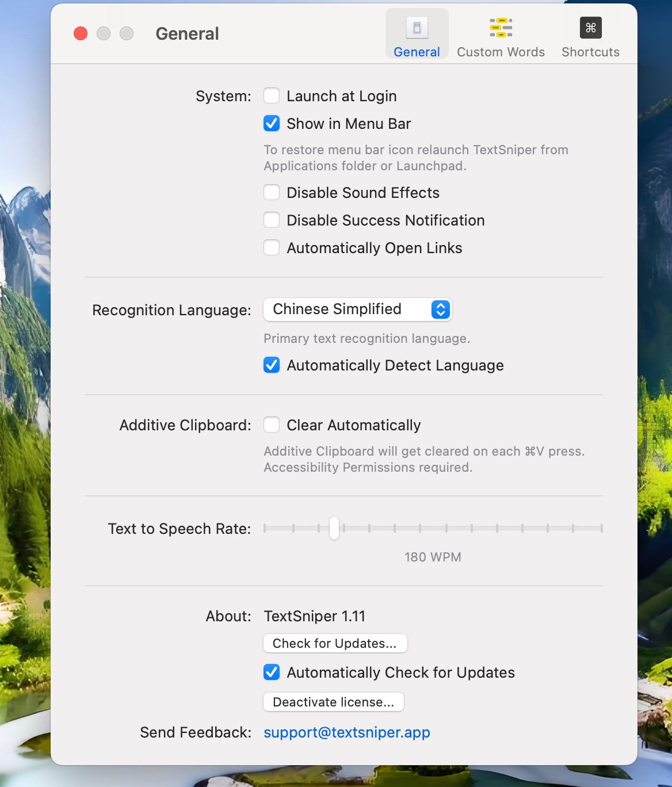672x787 pixels.
Task: Enable Automatically Open Links
Action: tap(272, 247)
